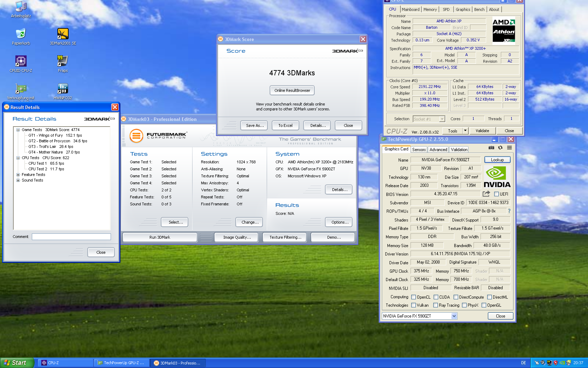Screen dimensions: 588x368
Task: Expand the Feature Tests tree node
Action: [18, 175]
